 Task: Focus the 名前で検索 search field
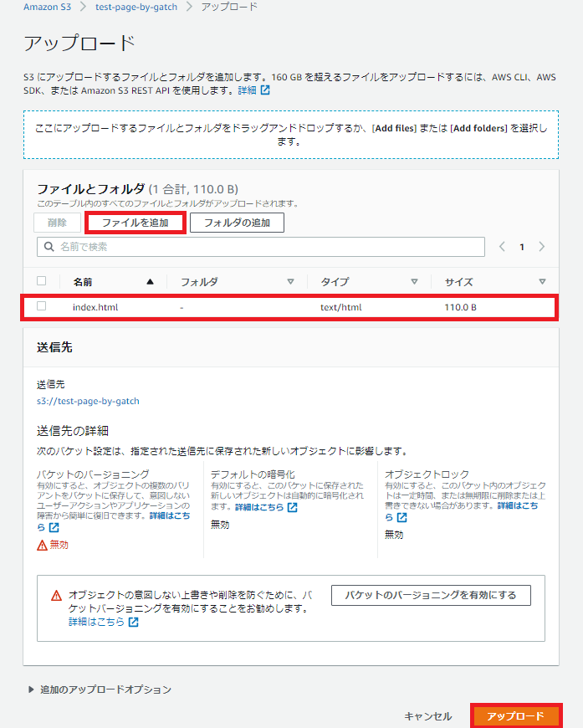(x=261, y=247)
